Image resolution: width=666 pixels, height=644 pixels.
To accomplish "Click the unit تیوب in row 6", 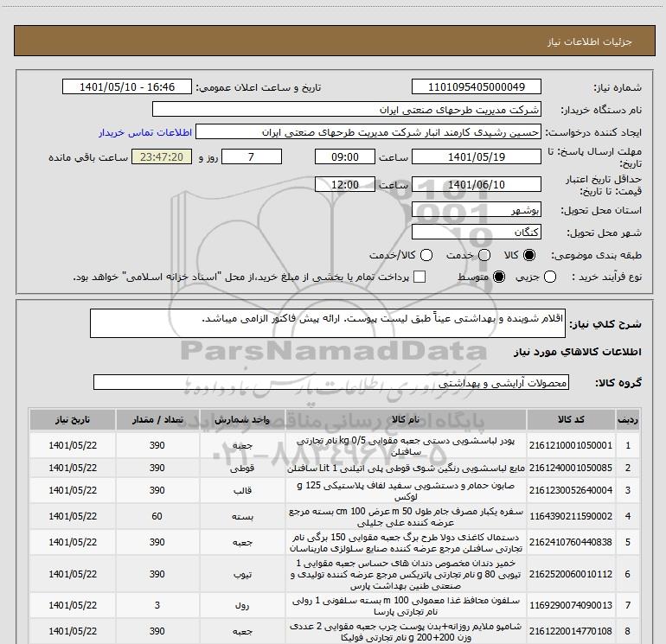I will [x=242, y=574].
